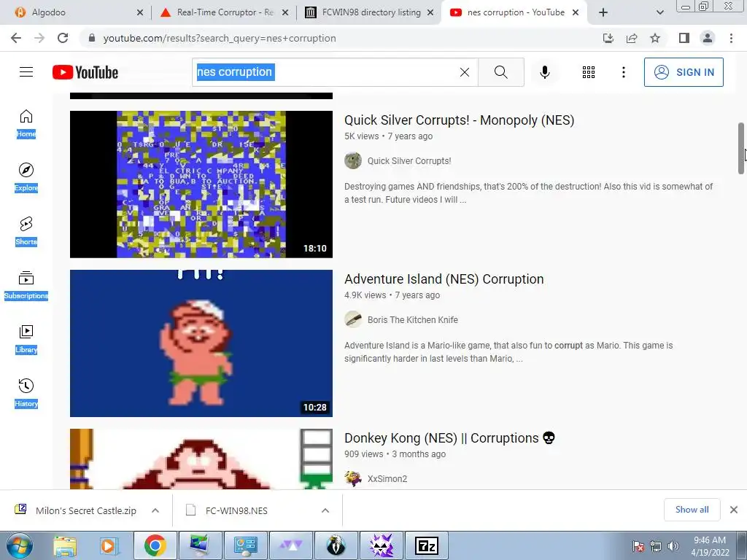
Task: Open Donkey Kong (NES) || Corruptions title
Action: (x=449, y=438)
